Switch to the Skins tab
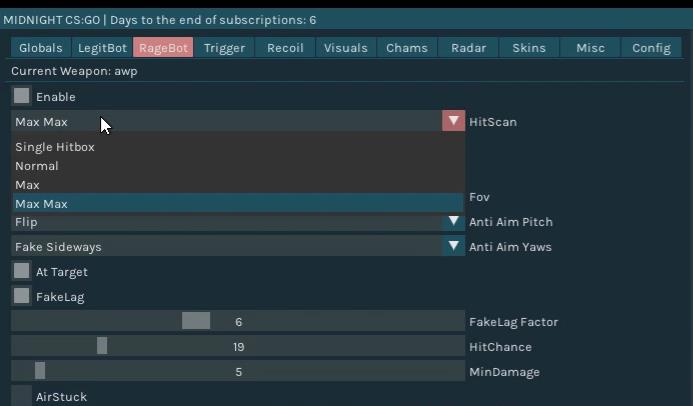Image resolution: width=693 pixels, height=406 pixels. point(529,48)
